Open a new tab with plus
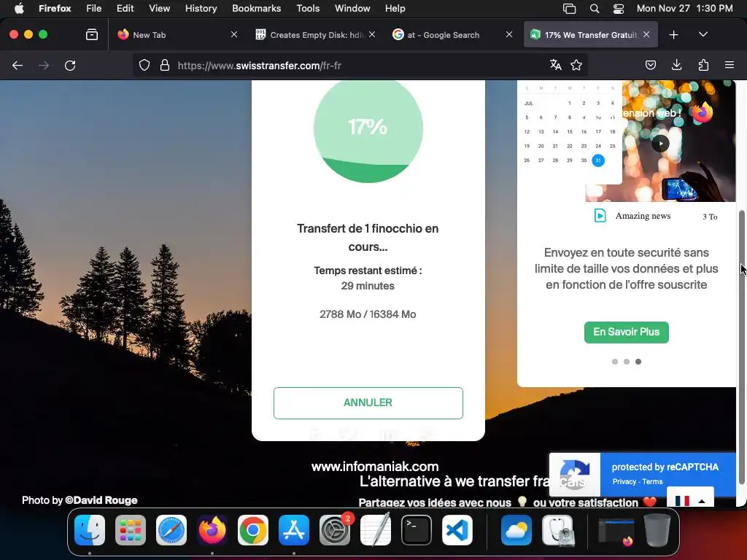The width and height of the screenshot is (747, 560). tap(673, 35)
